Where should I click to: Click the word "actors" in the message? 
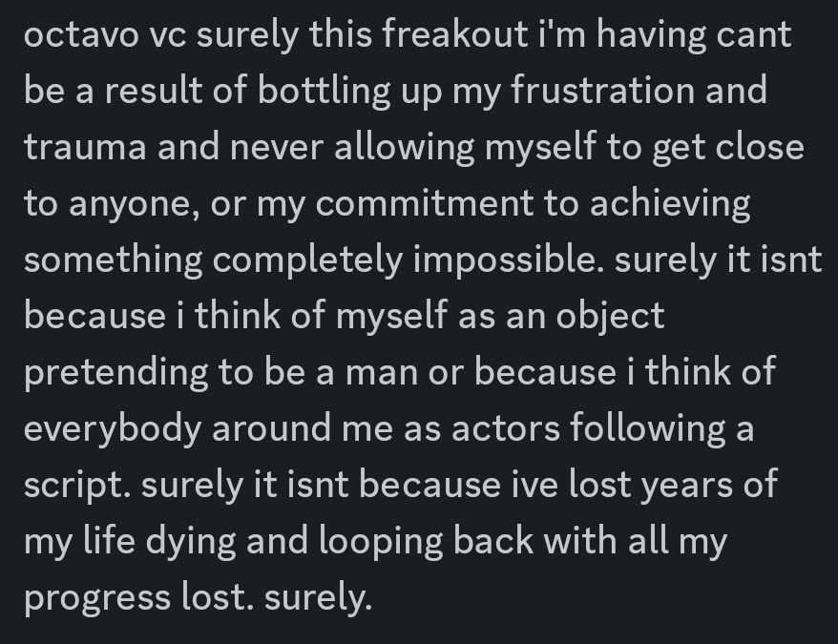coord(506,429)
